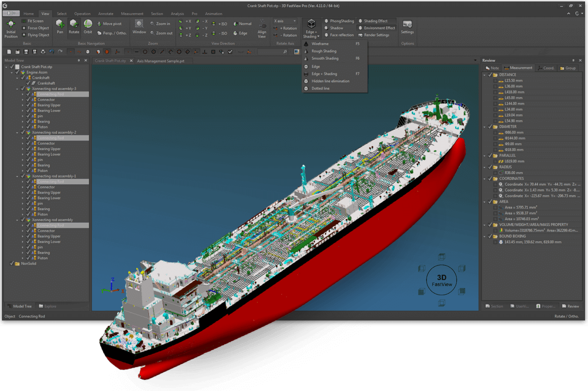
Task: Open the Home ribbon tab
Action: (29, 14)
